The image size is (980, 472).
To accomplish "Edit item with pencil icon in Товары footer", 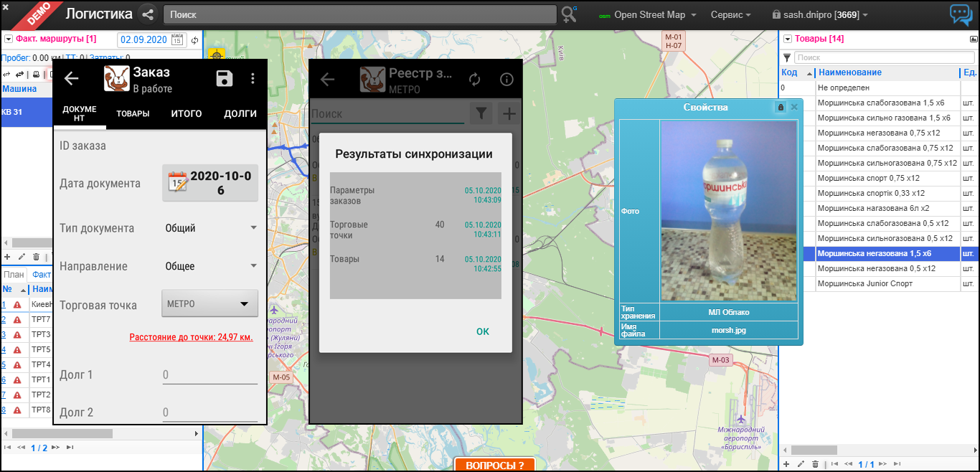I will tap(801, 464).
